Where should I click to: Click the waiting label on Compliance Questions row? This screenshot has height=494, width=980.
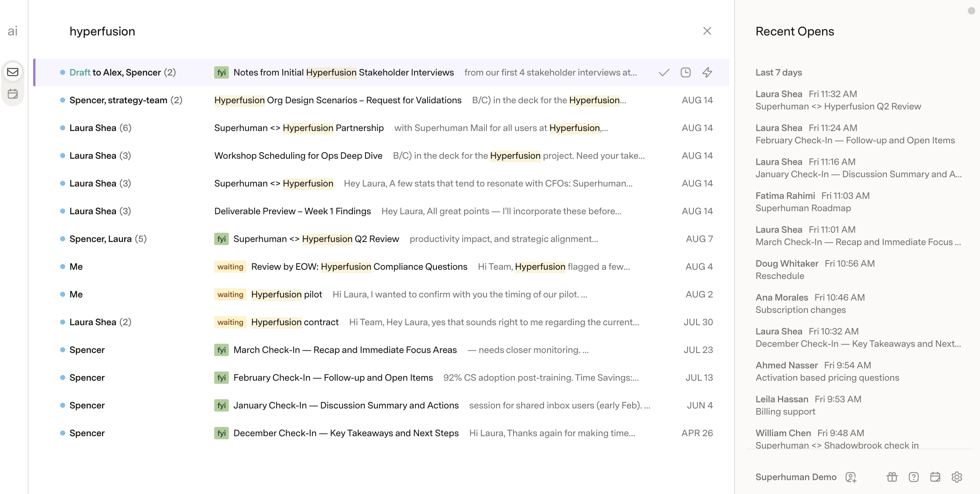click(230, 267)
